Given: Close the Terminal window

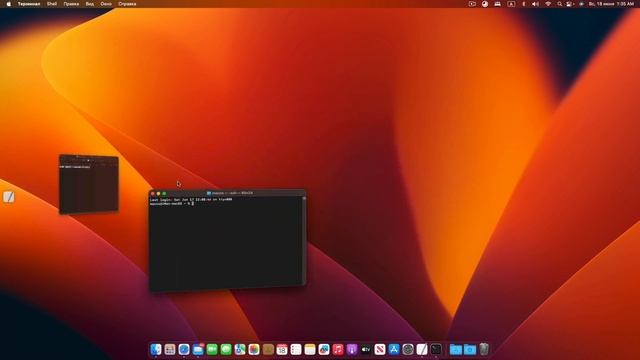Looking at the screenshot, I should tap(153, 193).
